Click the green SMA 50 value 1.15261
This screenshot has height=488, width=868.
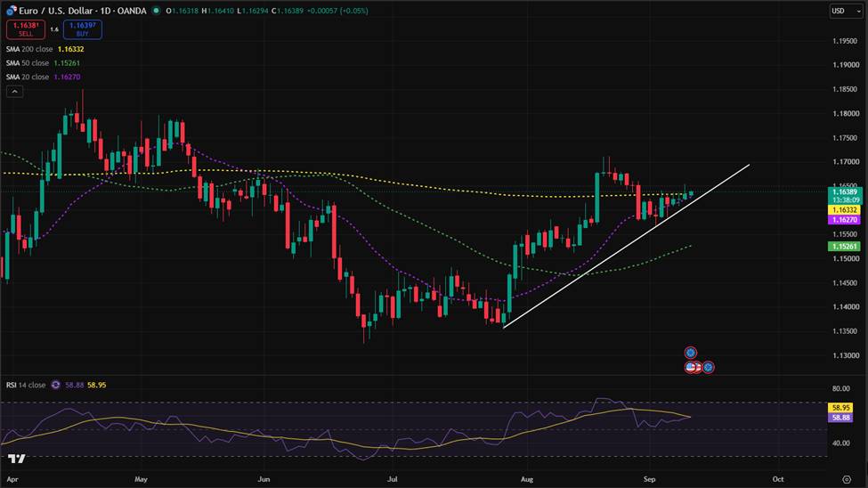coord(67,63)
